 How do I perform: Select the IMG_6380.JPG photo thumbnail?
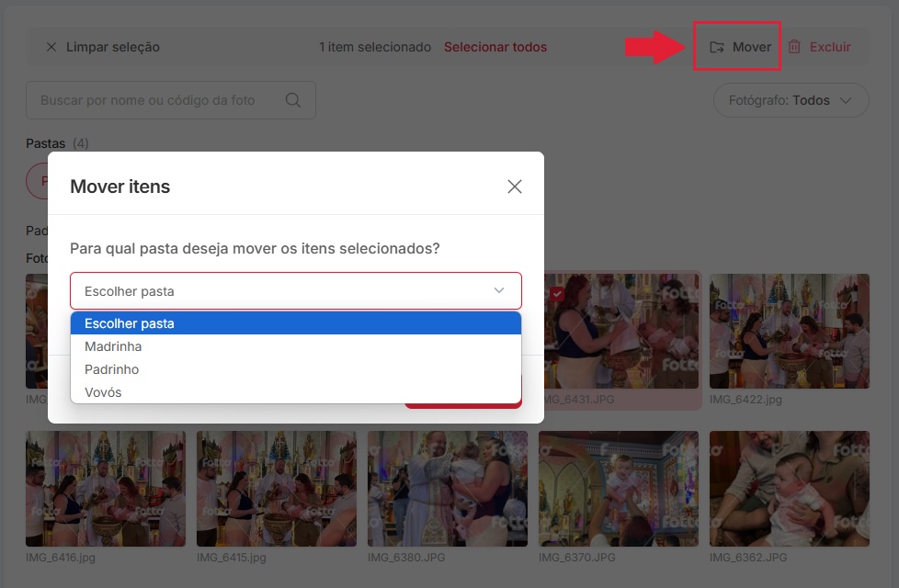pyautogui.click(x=448, y=488)
